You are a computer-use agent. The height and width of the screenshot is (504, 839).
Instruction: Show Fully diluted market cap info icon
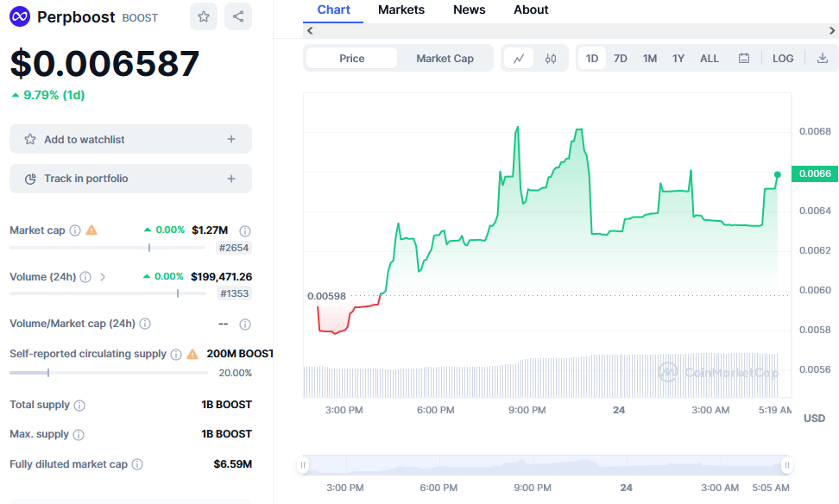137,464
